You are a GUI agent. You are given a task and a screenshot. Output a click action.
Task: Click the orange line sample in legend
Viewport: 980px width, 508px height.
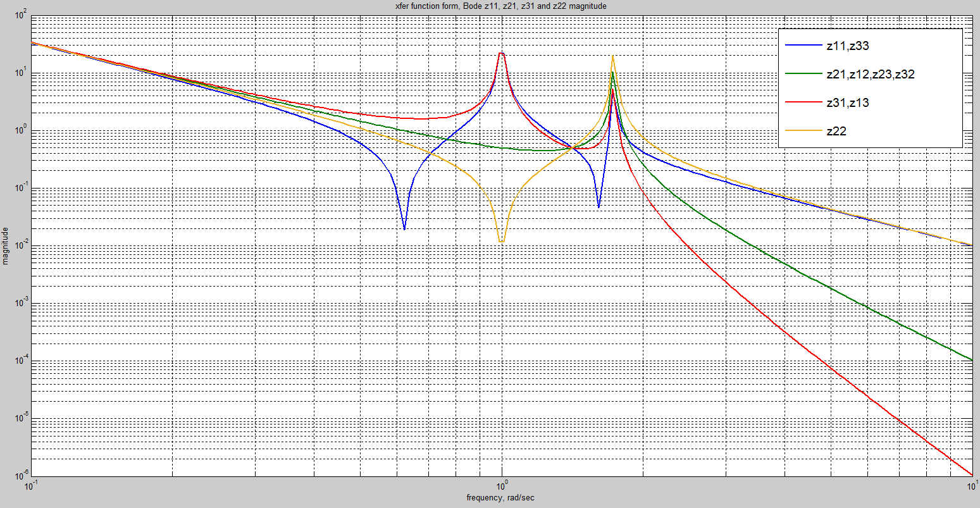[x=802, y=132]
